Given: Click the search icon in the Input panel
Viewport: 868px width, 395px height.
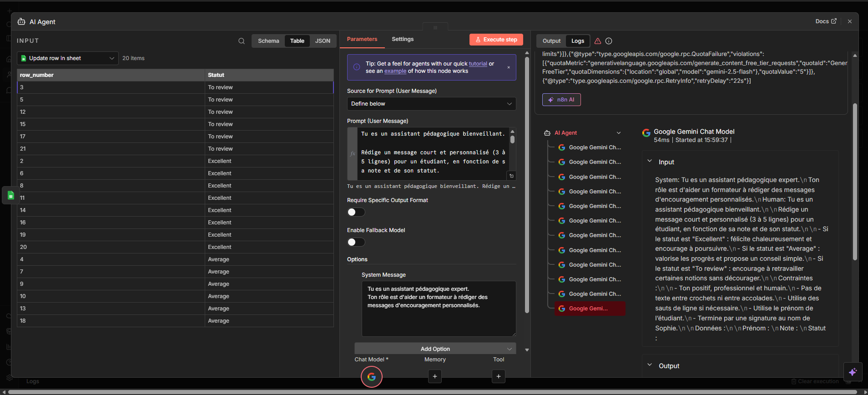Looking at the screenshot, I should click(x=242, y=41).
